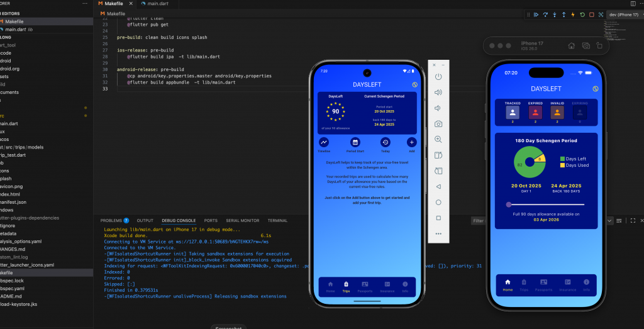The image size is (644, 329).
Task: Click the Step Over debug icon
Action: (x=545, y=14)
